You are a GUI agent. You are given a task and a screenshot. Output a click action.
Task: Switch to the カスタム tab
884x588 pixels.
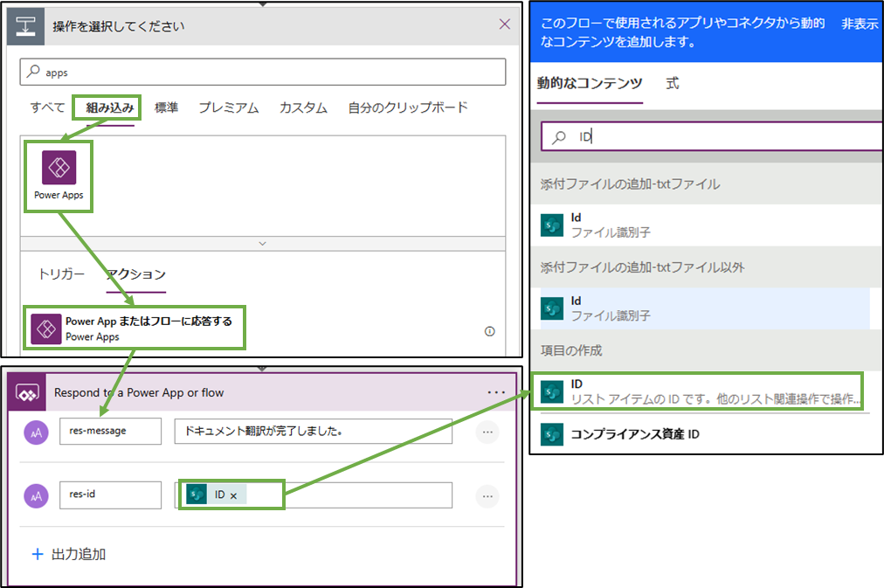tap(303, 107)
